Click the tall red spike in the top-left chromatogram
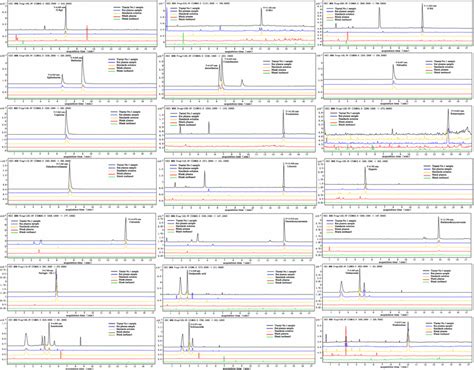This screenshot has width=474, height=370. (87, 33)
